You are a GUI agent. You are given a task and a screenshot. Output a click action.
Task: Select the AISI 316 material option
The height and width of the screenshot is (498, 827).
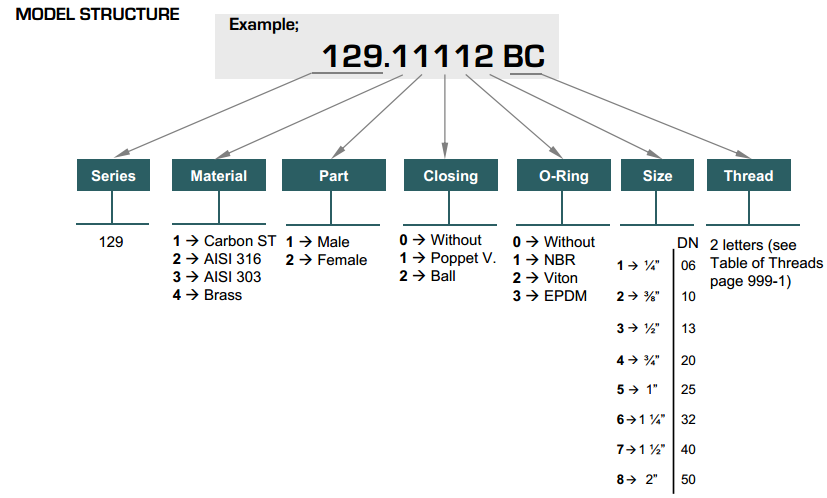pyautogui.click(x=217, y=259)
